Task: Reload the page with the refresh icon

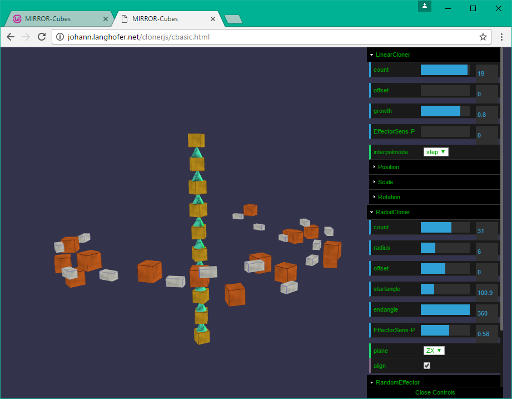Action: tap(42, 37)
